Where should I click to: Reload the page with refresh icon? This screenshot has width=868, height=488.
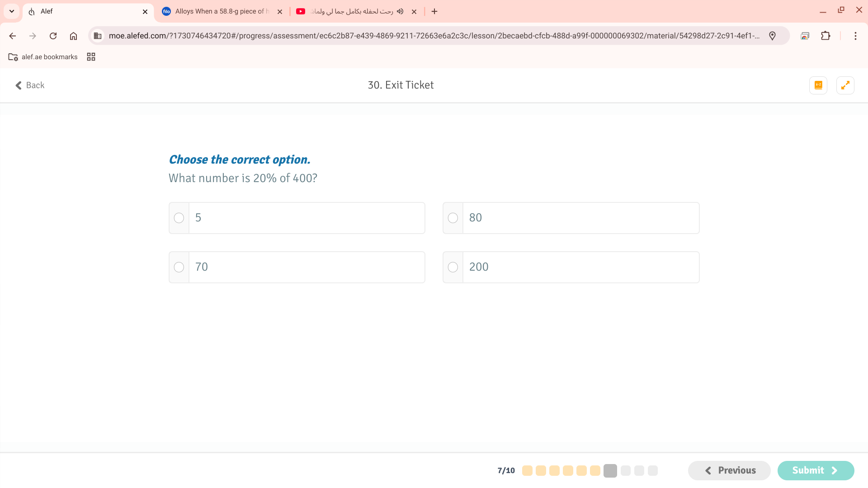pyautogui.click(x=53, y=36)
